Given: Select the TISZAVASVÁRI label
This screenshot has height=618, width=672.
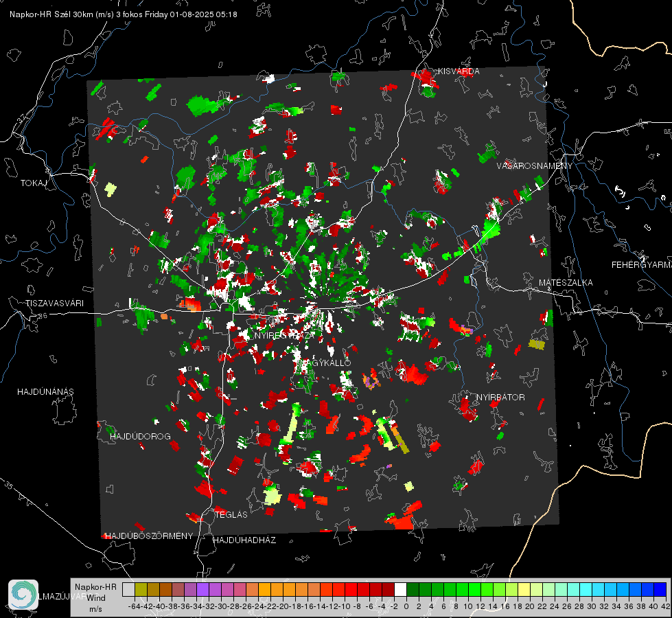Looking at the screenshot, I should (55, 304).
